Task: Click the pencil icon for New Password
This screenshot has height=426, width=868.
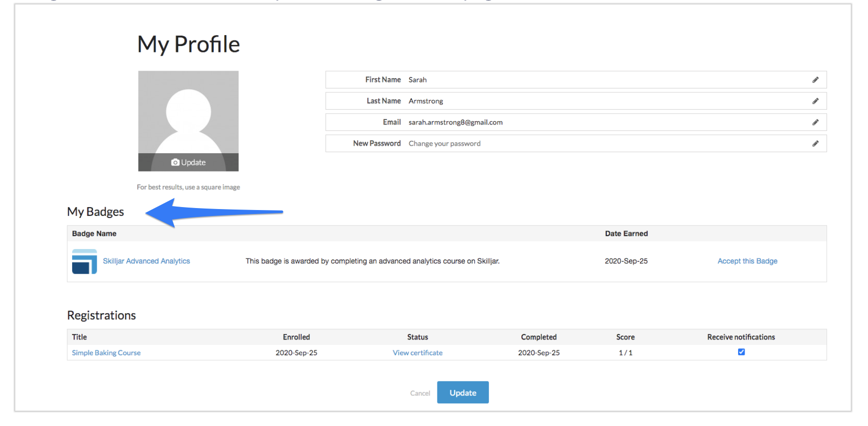Action: (815, 143)
